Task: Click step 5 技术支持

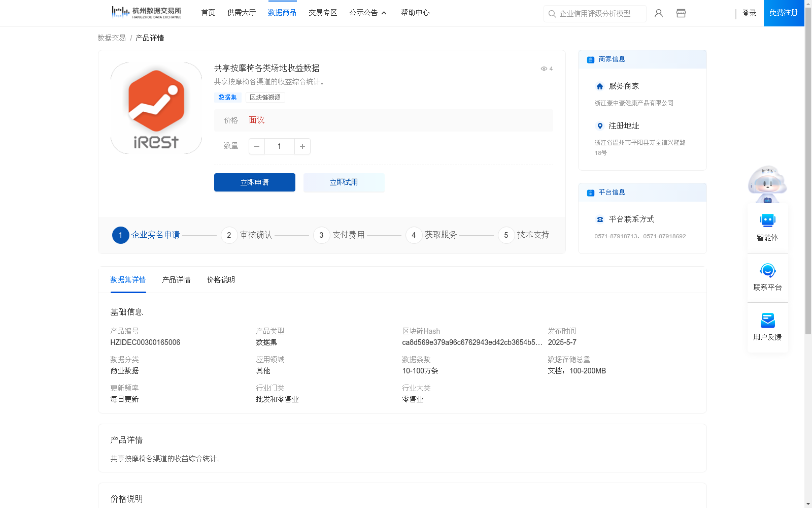Action: (524, 235)
